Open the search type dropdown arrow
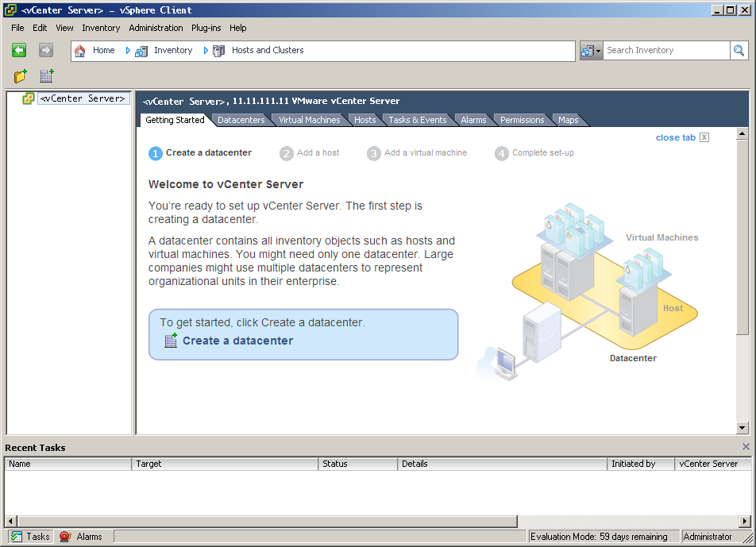This screenshot has width=756, height=547. pos(597,50)
